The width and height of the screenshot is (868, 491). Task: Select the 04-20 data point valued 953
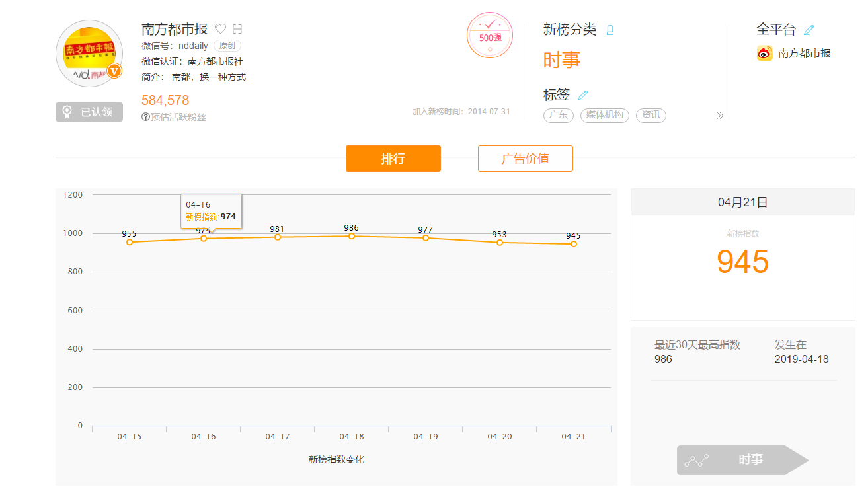point(500,242)
